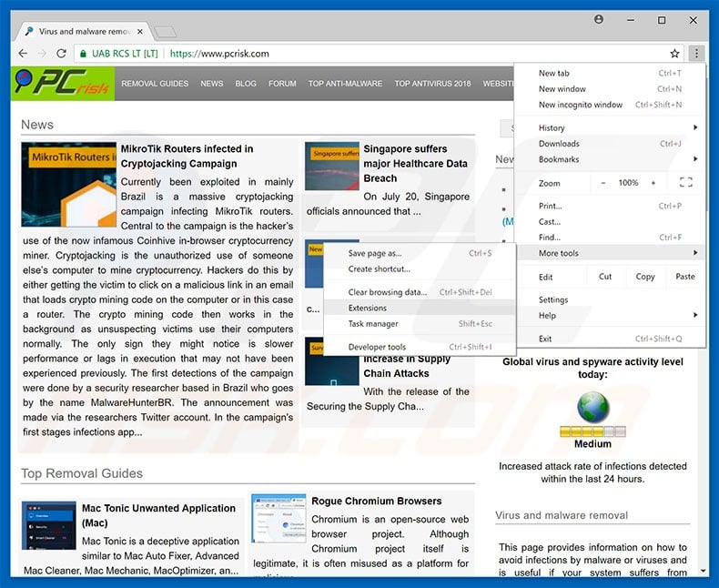
Task: Close the Virus and malware removal tab
Action: [x=140, y=32]
